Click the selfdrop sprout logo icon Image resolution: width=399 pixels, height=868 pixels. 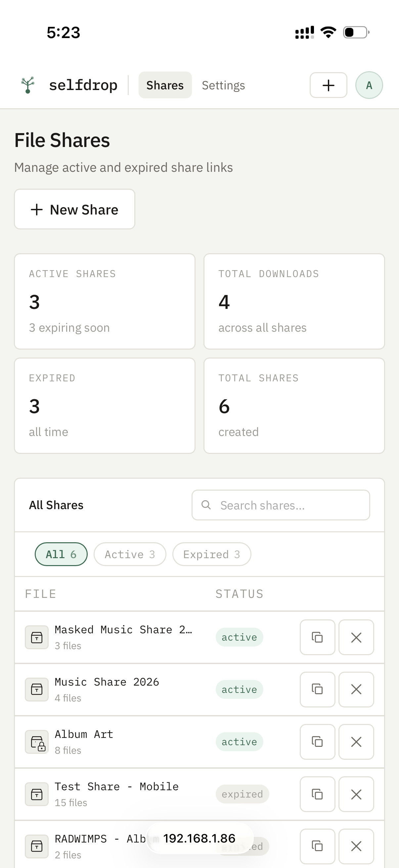click(x=28, y=85)
